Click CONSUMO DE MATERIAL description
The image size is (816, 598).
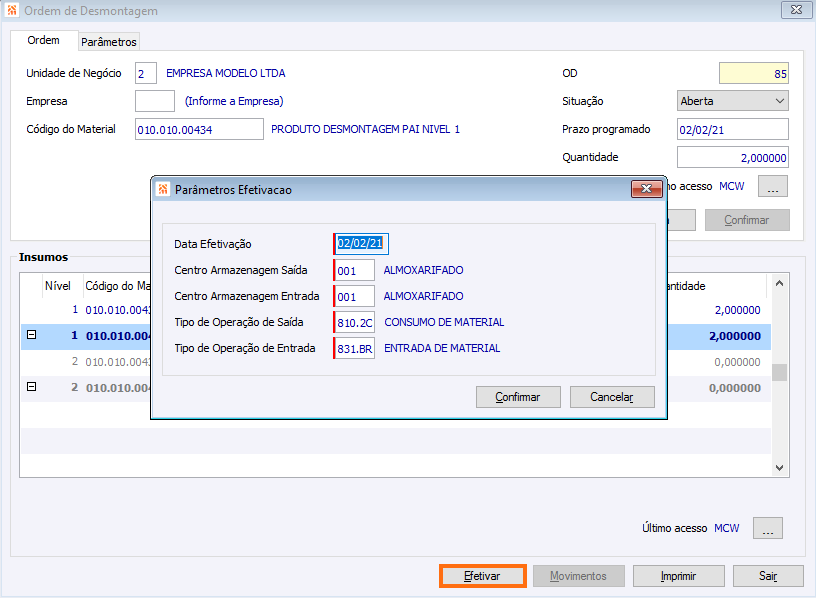pos(444,322)
